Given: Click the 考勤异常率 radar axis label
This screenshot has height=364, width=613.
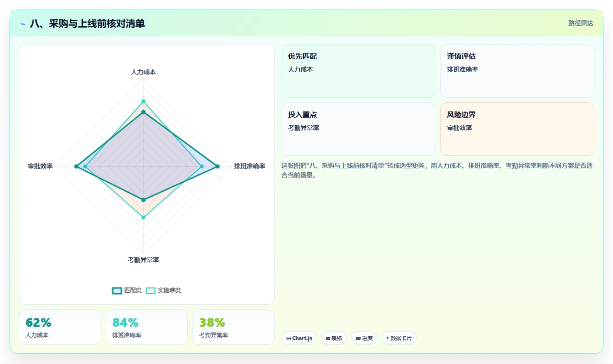Looking at the screenshot, I should [x=143, y=260].
